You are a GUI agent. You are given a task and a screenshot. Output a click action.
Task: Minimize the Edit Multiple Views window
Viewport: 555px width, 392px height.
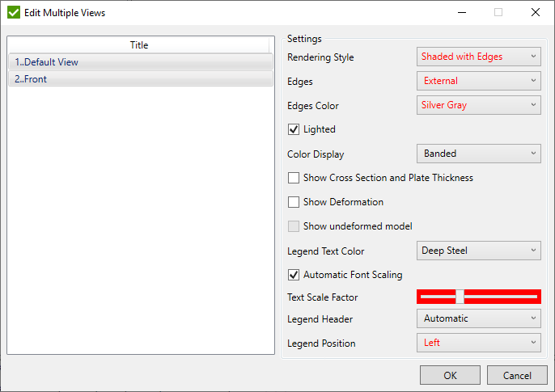click(x=461, y=13)
